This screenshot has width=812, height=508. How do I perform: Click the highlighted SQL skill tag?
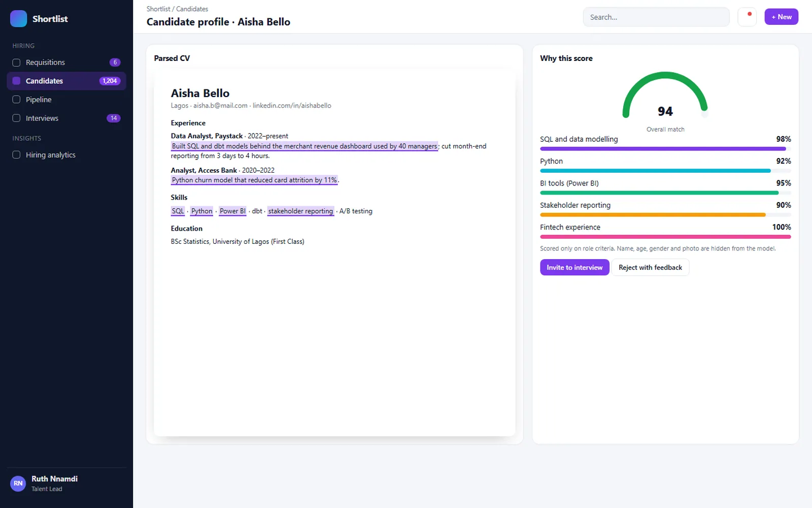178,211
